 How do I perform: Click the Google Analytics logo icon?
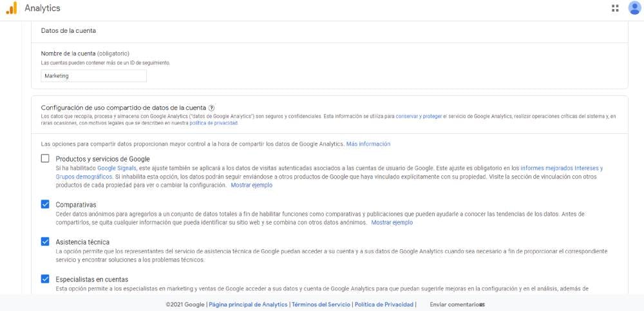click(12, 8)
